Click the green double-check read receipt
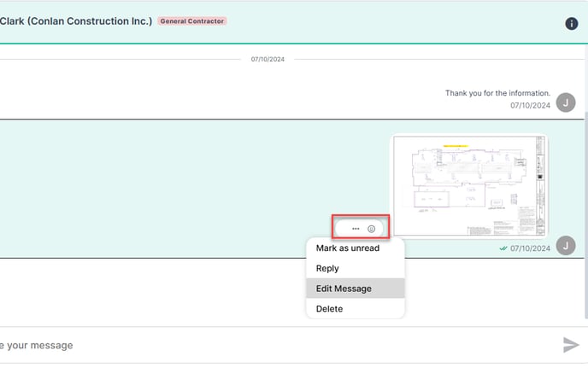This screenshot has width=588, height=391. (x=503, y=248)
